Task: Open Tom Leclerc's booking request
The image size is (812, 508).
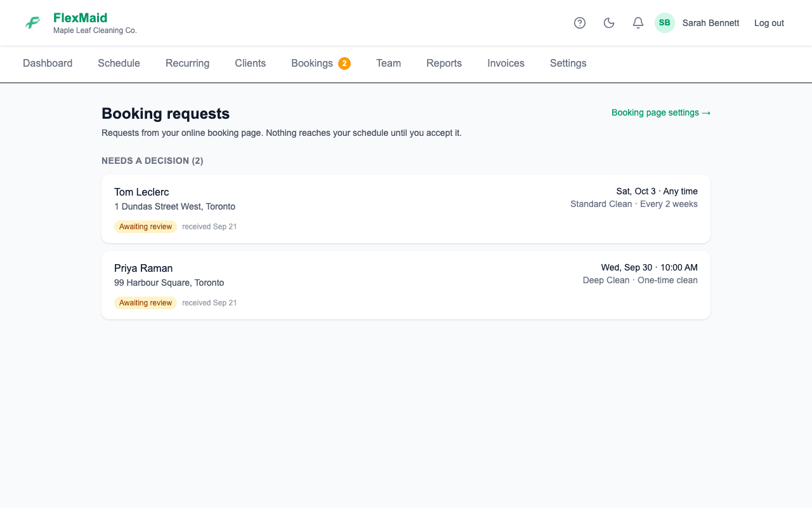Action: click(406, 209)
